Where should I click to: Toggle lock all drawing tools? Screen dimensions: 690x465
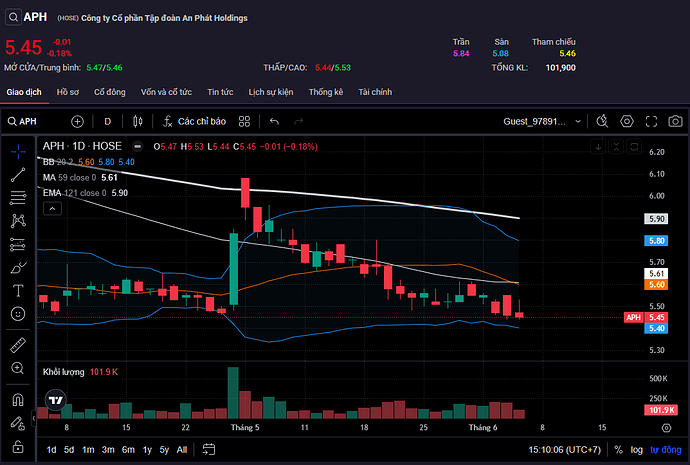18,447
